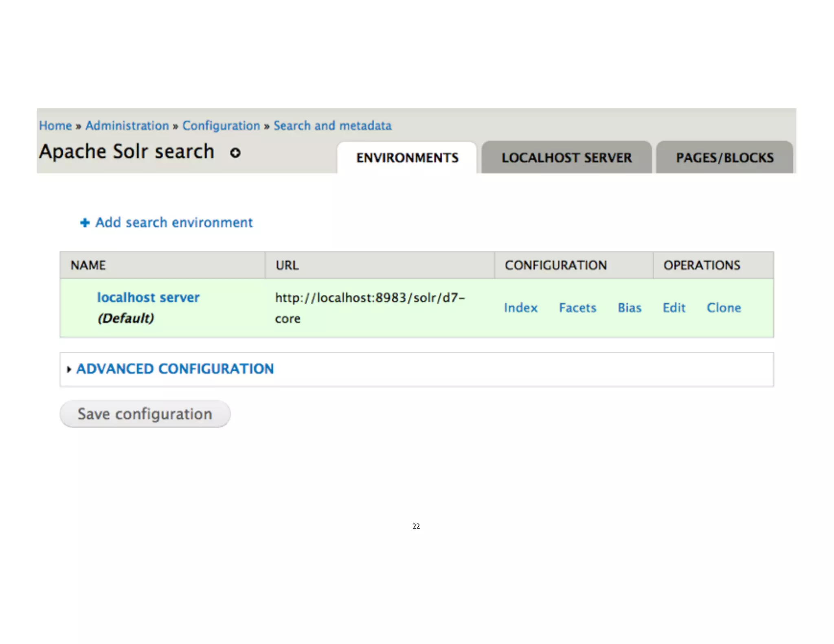The width and height of the screenshot is (834, 644).
Task: Open the Advanced Configuration section title
Action: click(175, 369)
